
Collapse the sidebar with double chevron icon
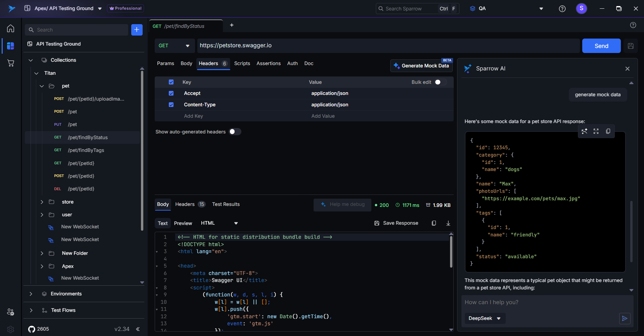point(138,329)
